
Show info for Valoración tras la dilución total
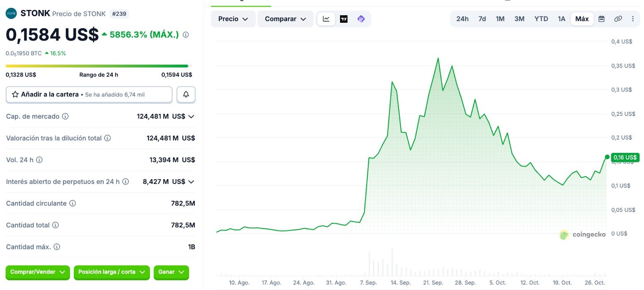coord(107,138)
